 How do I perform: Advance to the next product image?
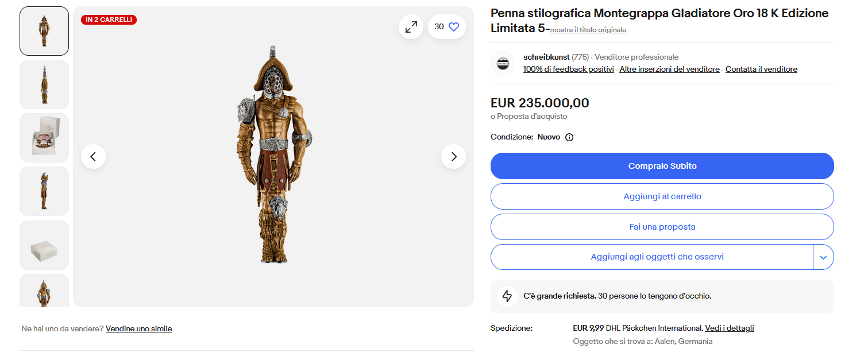454,156
